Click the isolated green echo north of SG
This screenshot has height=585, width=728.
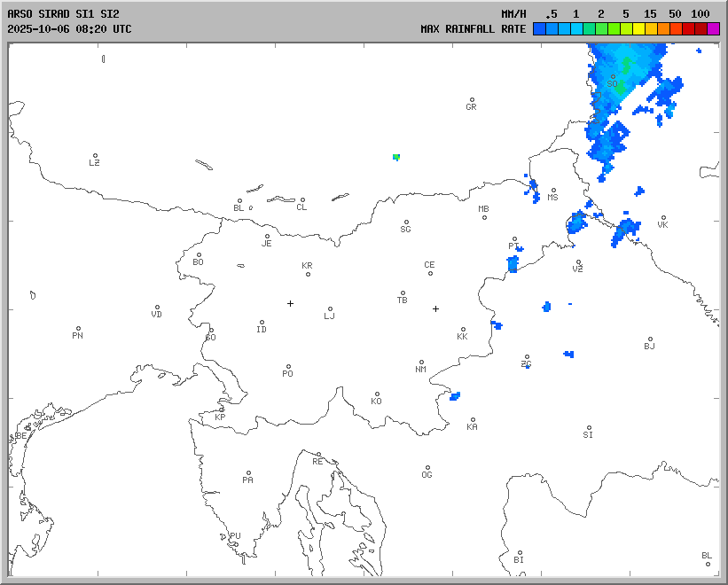point(396,157)
